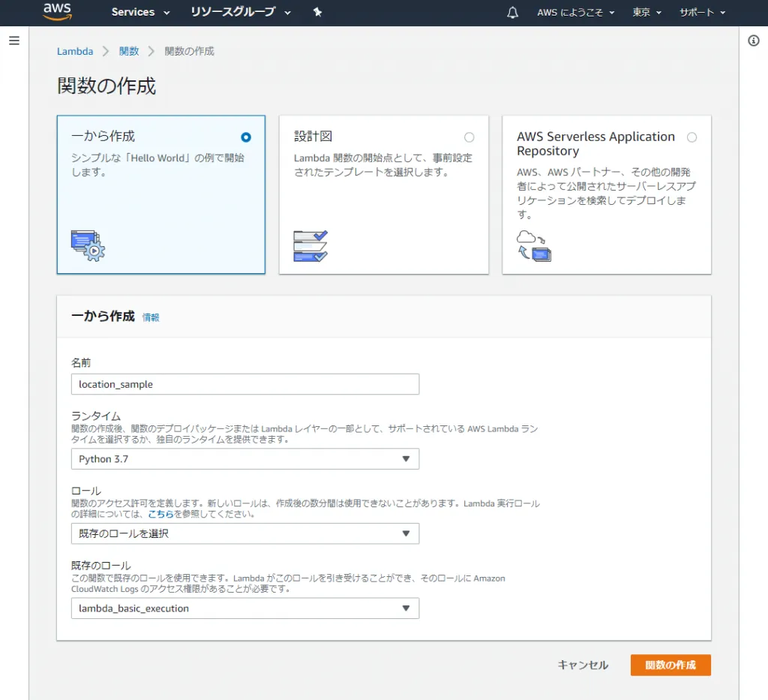The image size is (768, 700).
Task: Click the checklist template icon in 設計図 card
Action: [x=310, y=245]
